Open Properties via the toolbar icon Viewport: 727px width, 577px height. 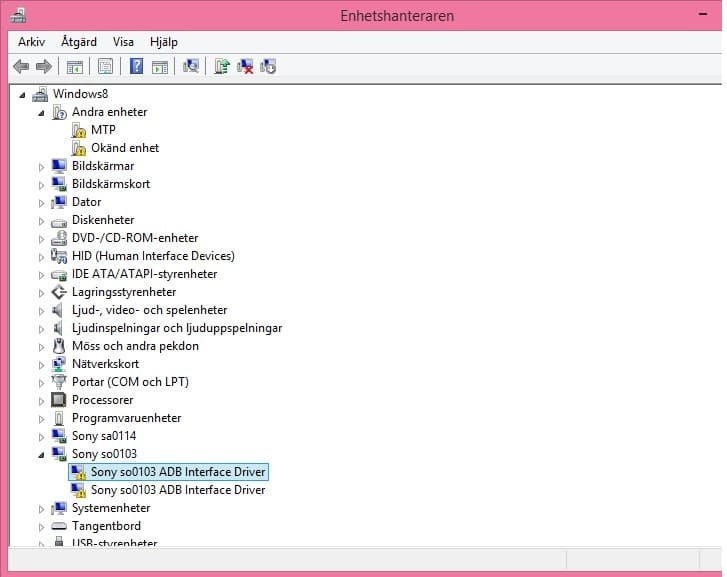click(104, 67)
